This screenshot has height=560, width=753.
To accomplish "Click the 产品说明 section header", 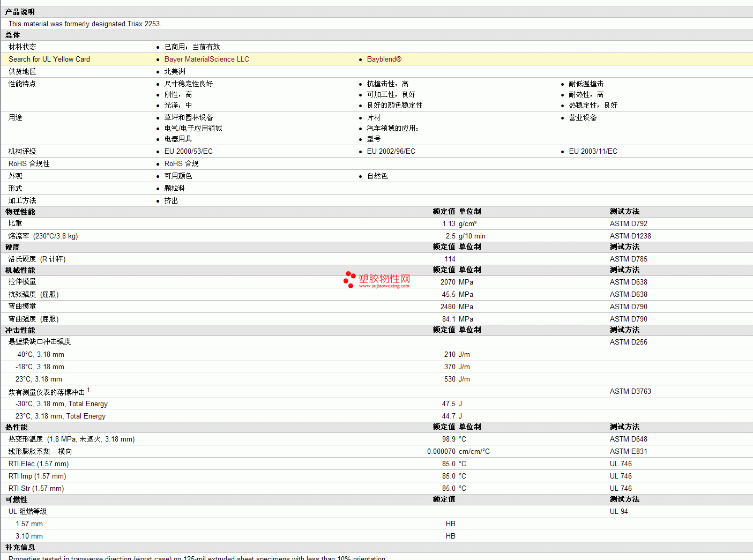I will click(20, 12).
